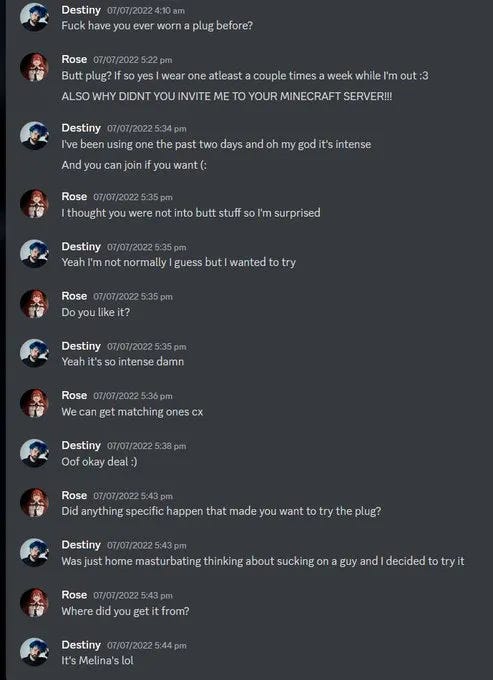Click the 07/07/2022 5:44 pm timestamp
This screenshot has height=680, width=493.
pyautogui.click(x=147, y=645)
